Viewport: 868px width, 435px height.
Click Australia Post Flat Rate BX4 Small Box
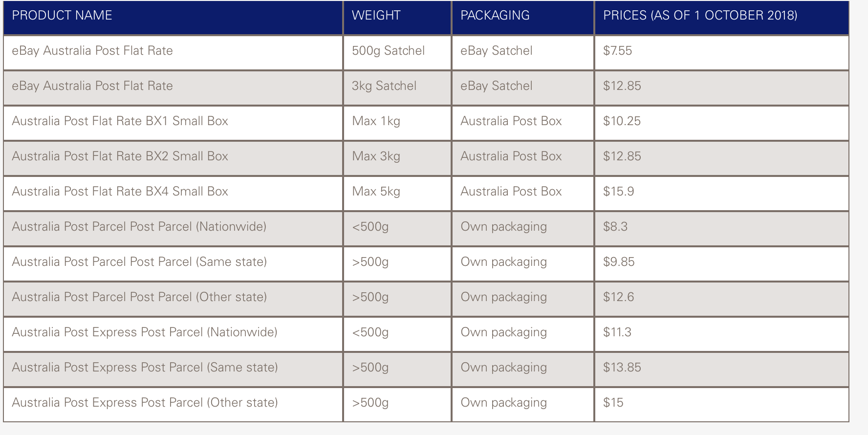pos(120,192)
